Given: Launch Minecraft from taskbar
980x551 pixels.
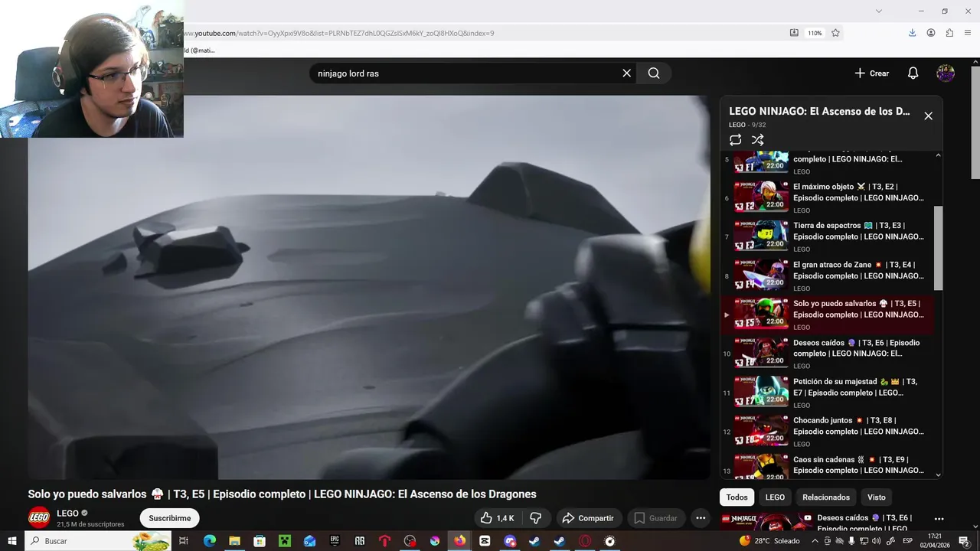Looking at the screenshot, I should (285, 540).
